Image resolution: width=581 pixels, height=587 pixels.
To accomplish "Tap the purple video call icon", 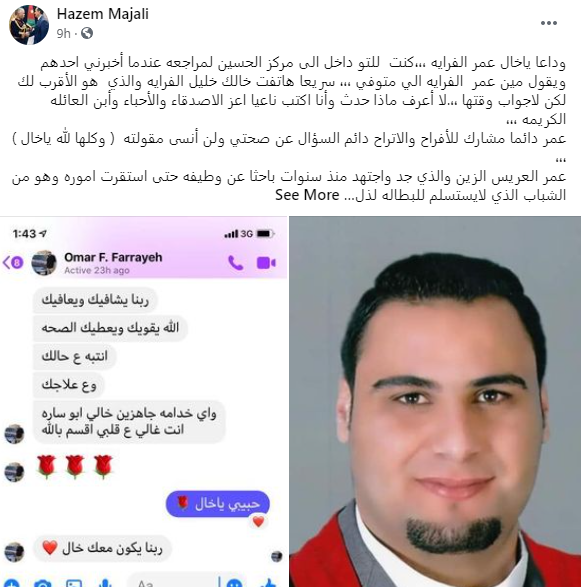I will pyautogui.click(x=266, y=263).
